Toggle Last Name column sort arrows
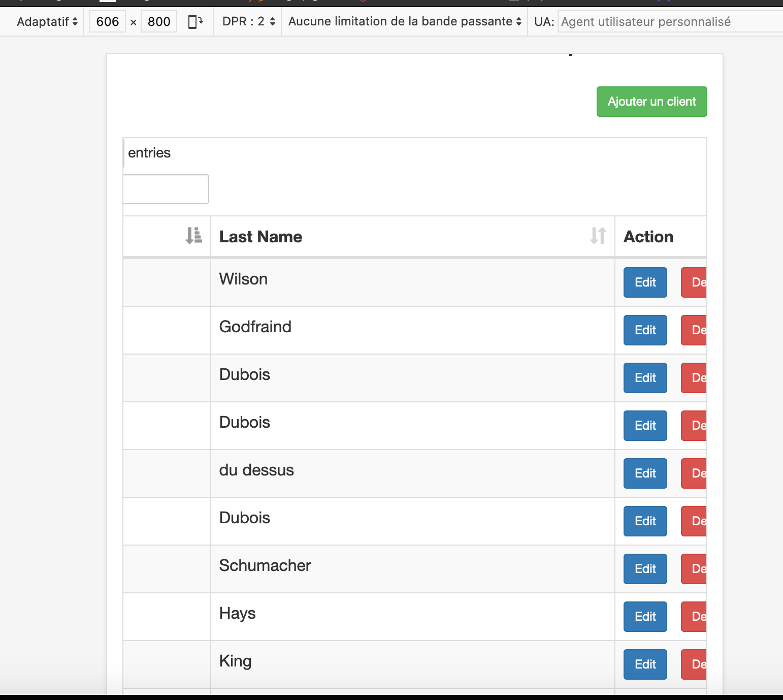 (x=598, y=236)
